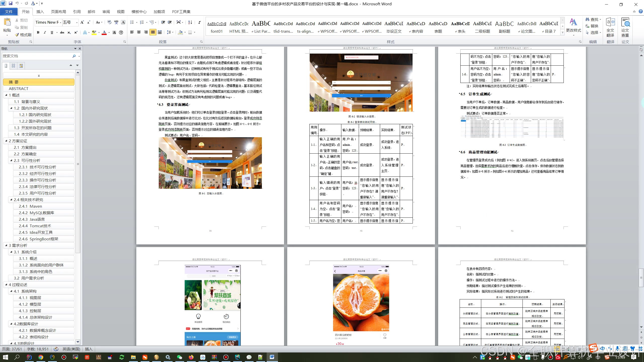Jump to heading '2.4.2 MySQL数据库'

36,213
